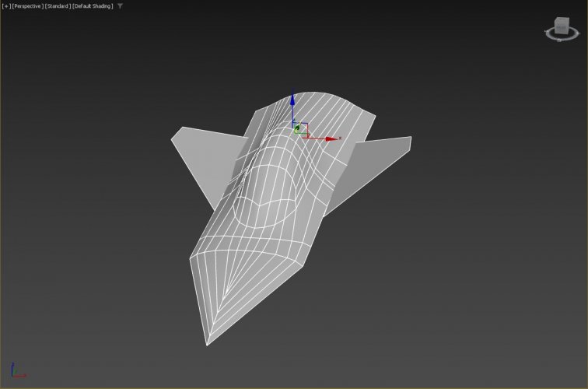The image size is (588, 389).
Task: Click the pointed nose tip of the mesh
Action: (x=207, y=343)
